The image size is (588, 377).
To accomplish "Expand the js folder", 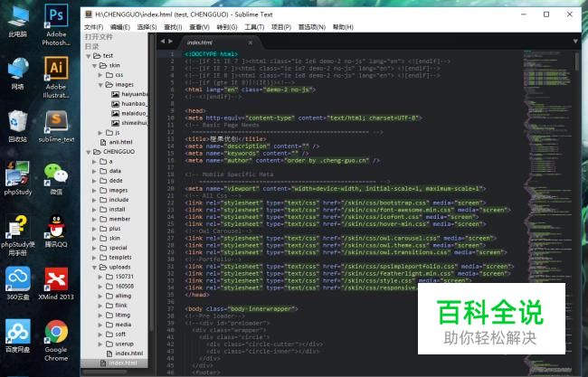I will (100, 133).
